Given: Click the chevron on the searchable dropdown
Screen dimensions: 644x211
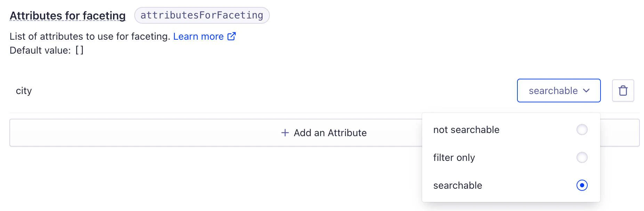Looking at the screenshot, I should tap(587, 91).
